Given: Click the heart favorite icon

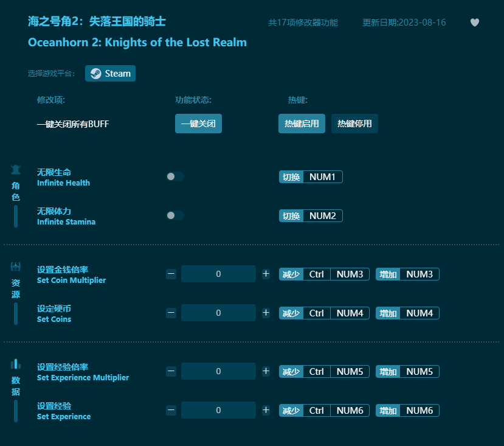Looking at the screenshot, I should pos(474,23).
